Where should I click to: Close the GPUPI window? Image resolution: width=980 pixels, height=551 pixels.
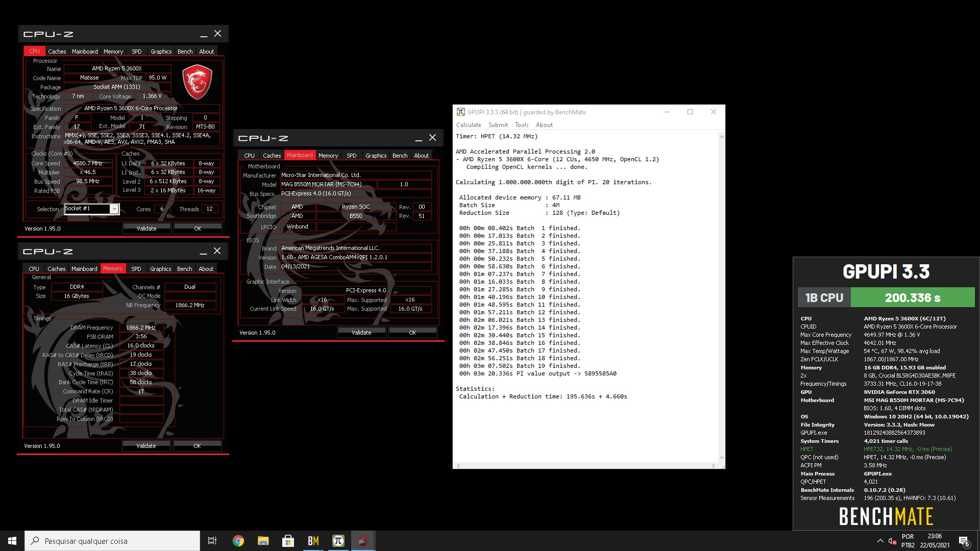714,112
